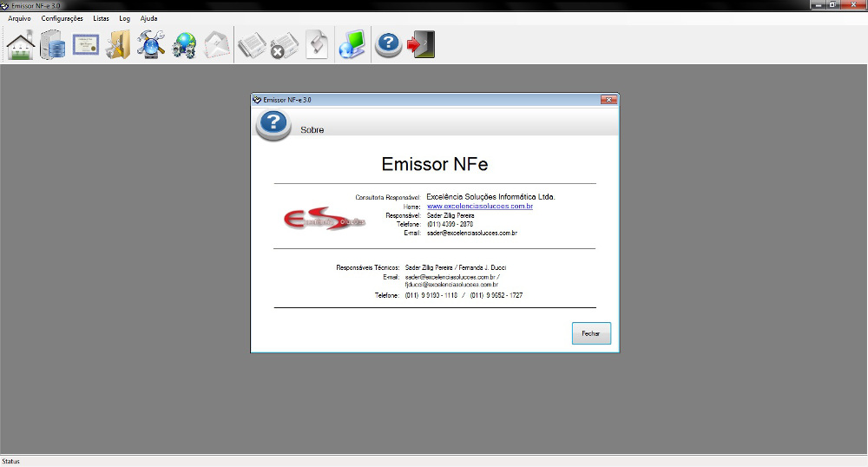Open the folder with tools icon
This screenshot has width=868, height=467.
(118, 44)
